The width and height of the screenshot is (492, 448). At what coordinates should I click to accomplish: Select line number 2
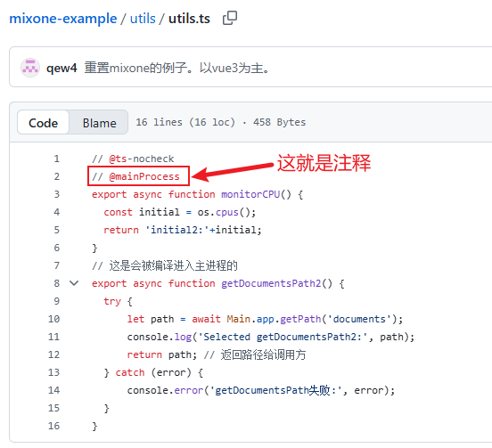[56, 176]
